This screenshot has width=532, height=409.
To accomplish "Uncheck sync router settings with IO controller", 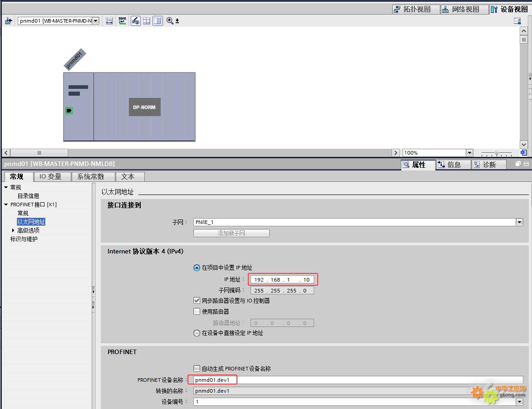I will point(197,301).
